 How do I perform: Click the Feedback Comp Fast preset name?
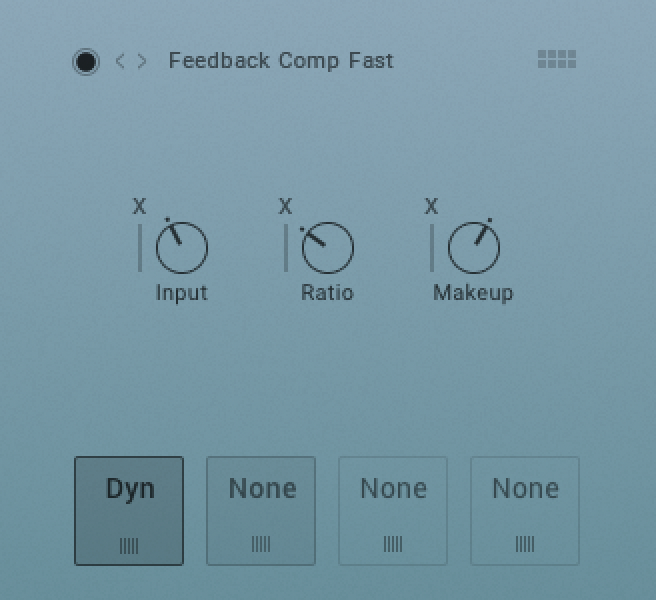point(281,61)
